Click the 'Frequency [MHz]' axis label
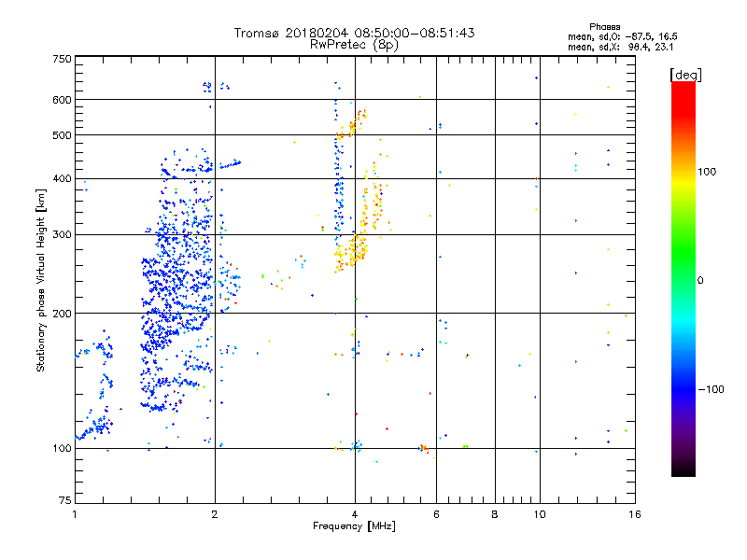747x560 pixels. pos(354,525)
